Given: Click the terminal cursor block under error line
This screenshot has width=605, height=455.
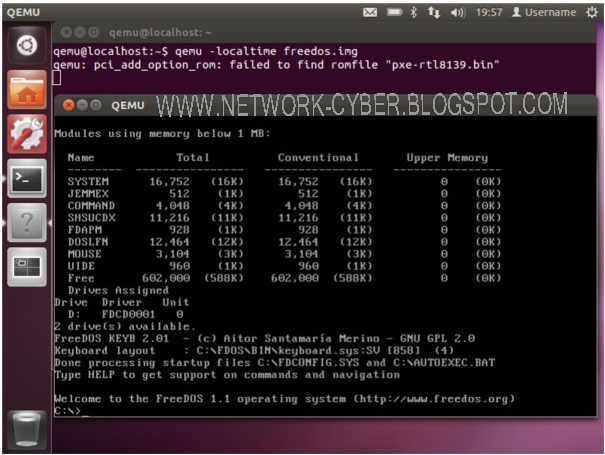Looking at the screenshot, I should [x=57, y=78].
